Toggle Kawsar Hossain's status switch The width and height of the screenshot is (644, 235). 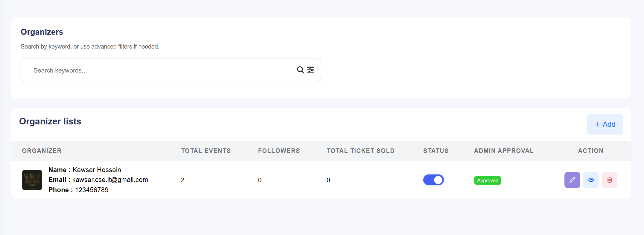click(x=433, y=180)
